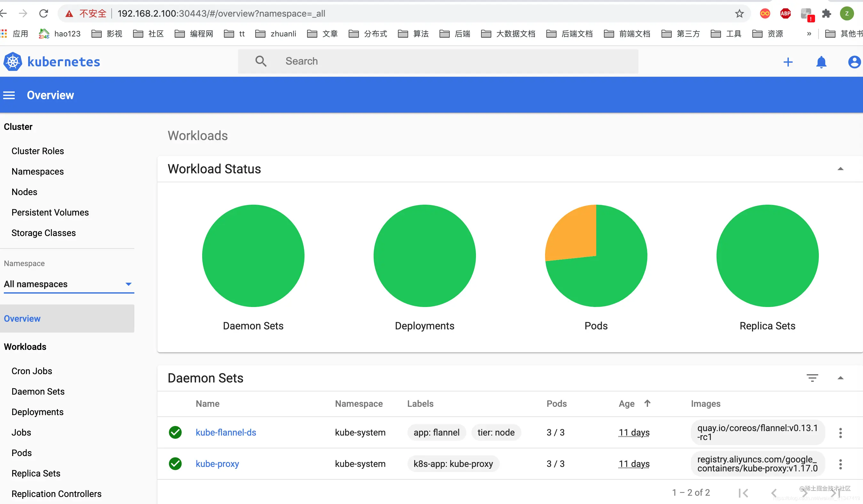Click the green Daemon Sets pie chart
This screenshot has height=504, width=863.
pyautogui.click(x=253, y=256)
